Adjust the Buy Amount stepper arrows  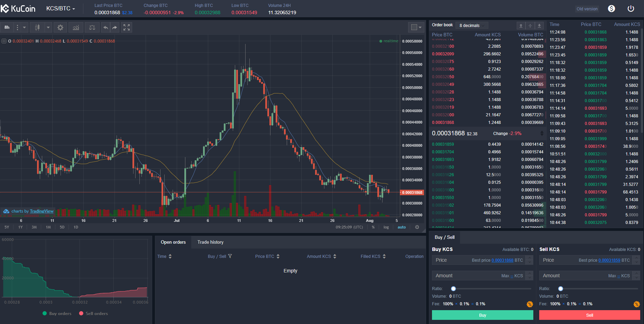coord(530,276)
